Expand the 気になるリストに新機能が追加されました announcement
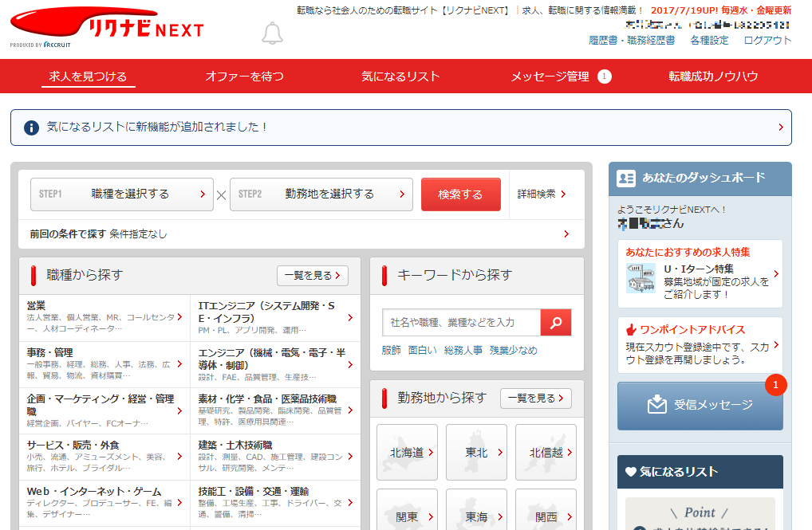Screen dimensions: 812x530 pyautogui.click(x=401, y=128)
